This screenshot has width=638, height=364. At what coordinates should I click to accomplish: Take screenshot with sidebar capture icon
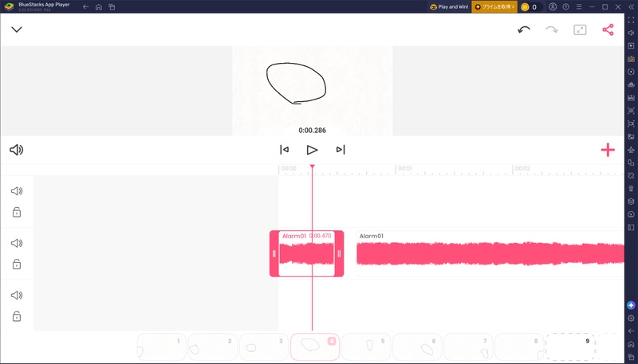631,111
